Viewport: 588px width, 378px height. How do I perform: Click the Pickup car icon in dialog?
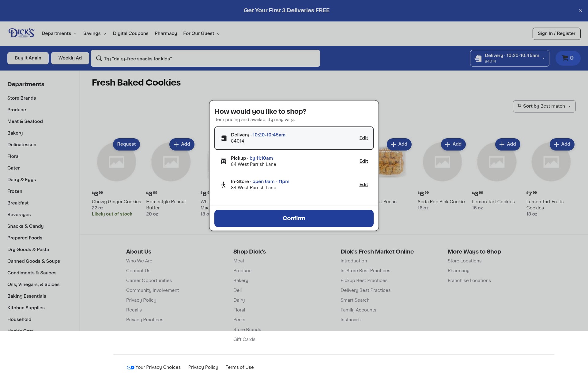[224, 161]
